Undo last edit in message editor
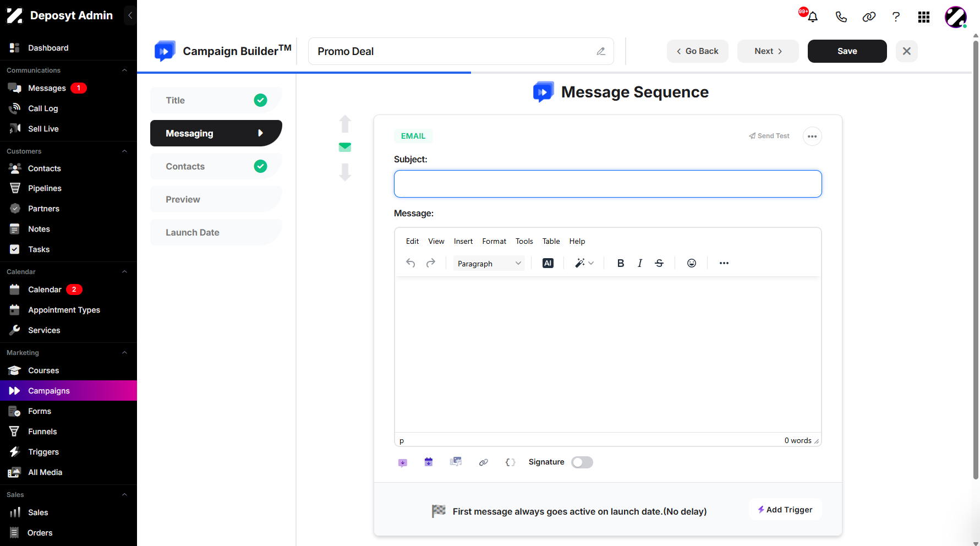 [x=410, y=263]
